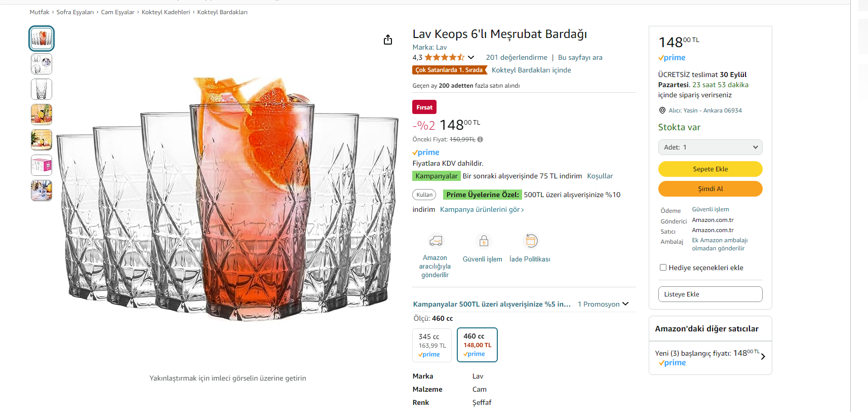Select the 460 cc size option

pyautogui.click(x=477, y=345)
